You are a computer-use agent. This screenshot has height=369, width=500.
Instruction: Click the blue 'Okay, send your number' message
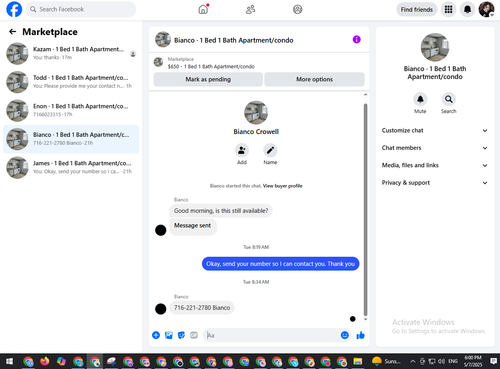pos(280,264)
